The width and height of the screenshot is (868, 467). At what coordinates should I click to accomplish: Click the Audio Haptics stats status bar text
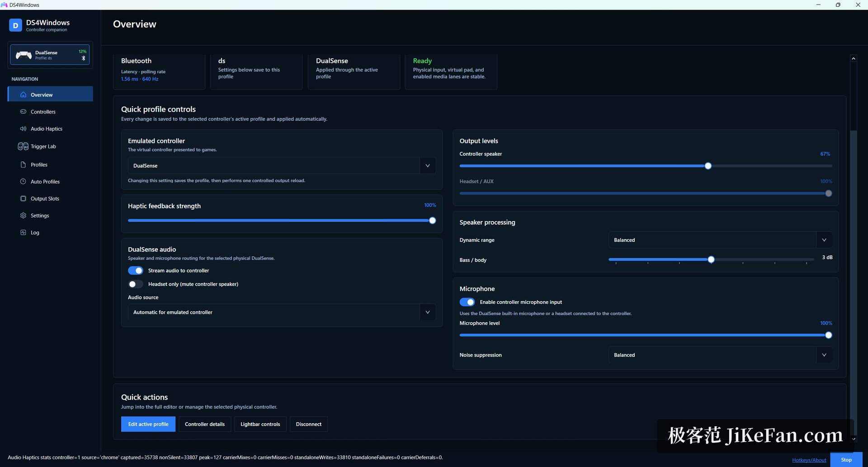tap(225, 458)
